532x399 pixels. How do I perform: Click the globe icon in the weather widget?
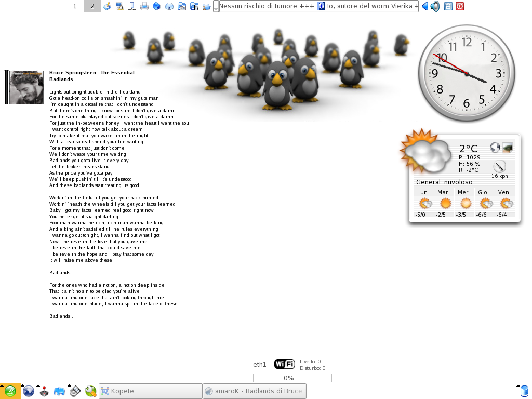[495, 147]
